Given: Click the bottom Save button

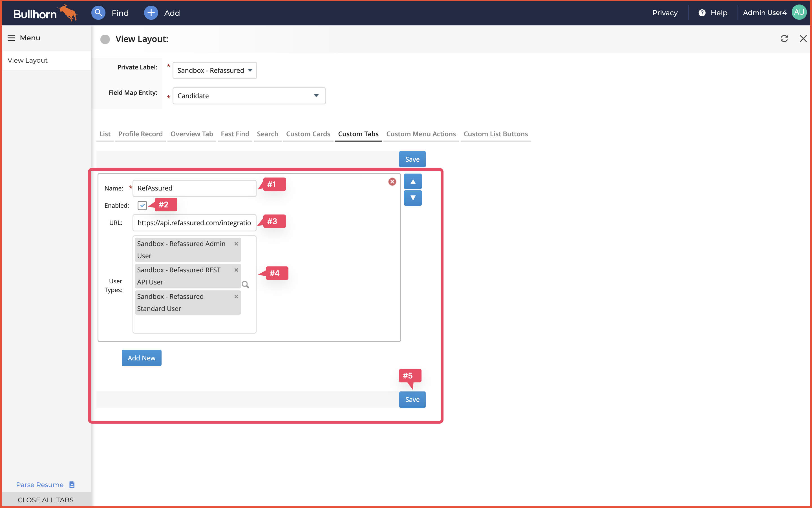Looking at the screenshot, I should click(x=412, y=399).
